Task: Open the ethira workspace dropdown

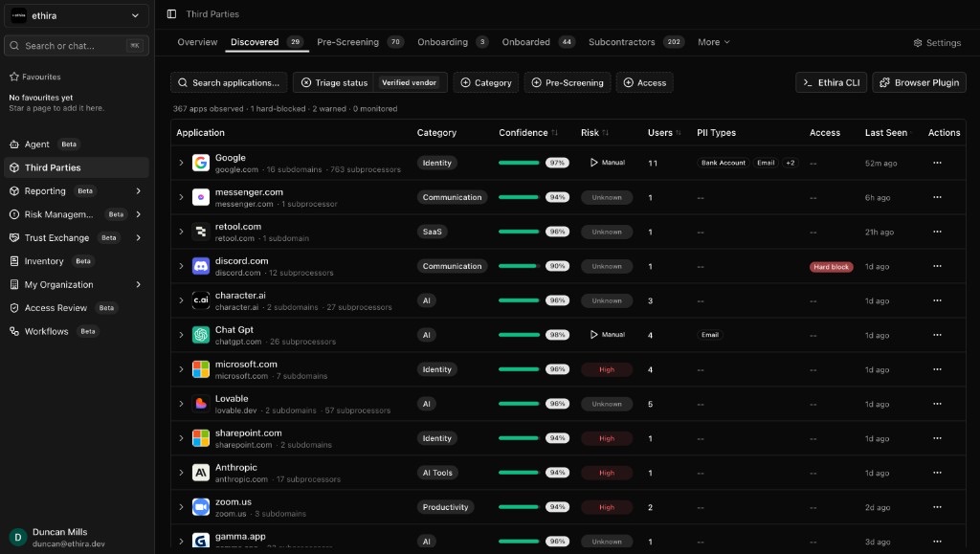Action: (x=77, y=15)
